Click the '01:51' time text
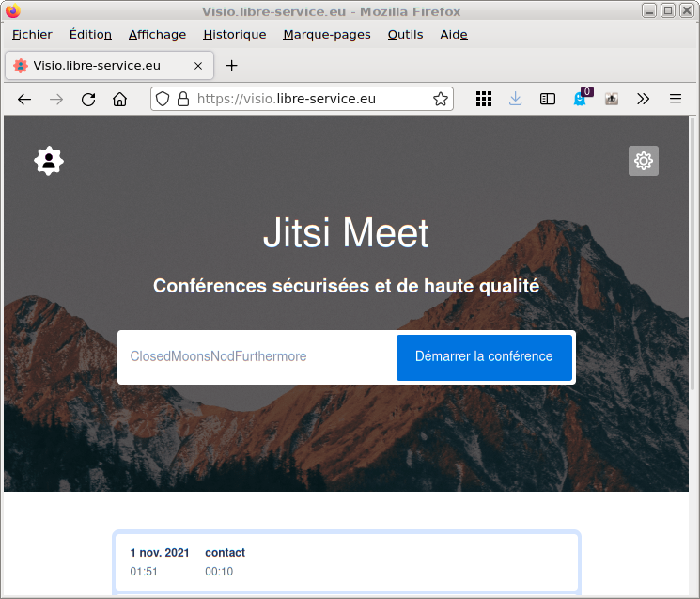This screenshot has height=599, width=700. pyautogui.click(x=144, y=572)
